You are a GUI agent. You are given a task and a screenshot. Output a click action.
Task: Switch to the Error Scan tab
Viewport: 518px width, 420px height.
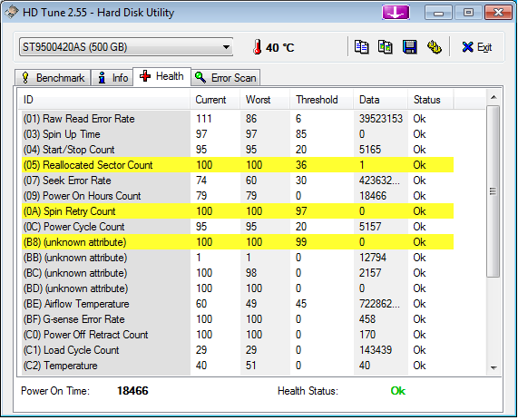226,78
